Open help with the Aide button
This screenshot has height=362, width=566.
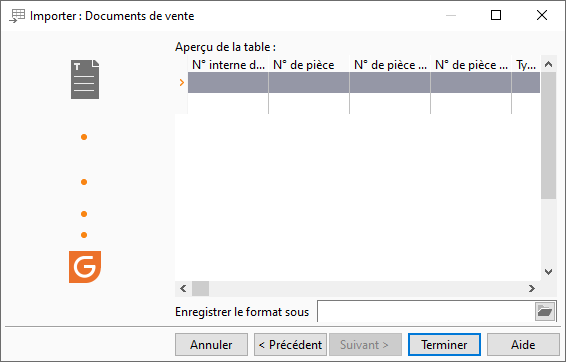point(523,345)
